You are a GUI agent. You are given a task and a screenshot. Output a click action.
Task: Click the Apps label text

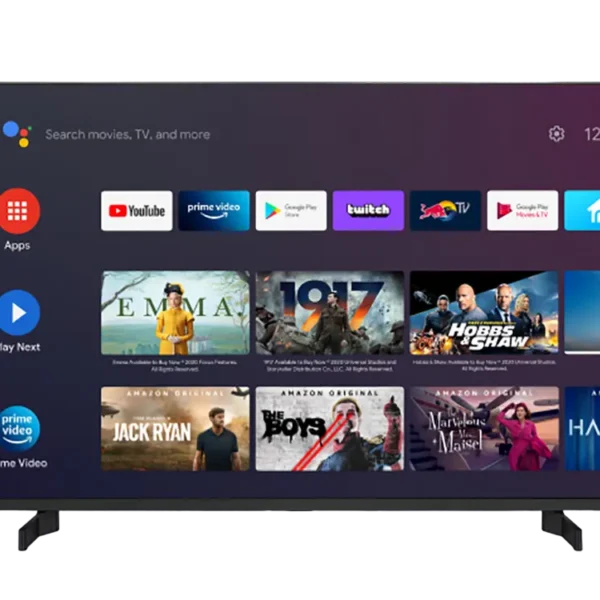click(x=17, y=245)
